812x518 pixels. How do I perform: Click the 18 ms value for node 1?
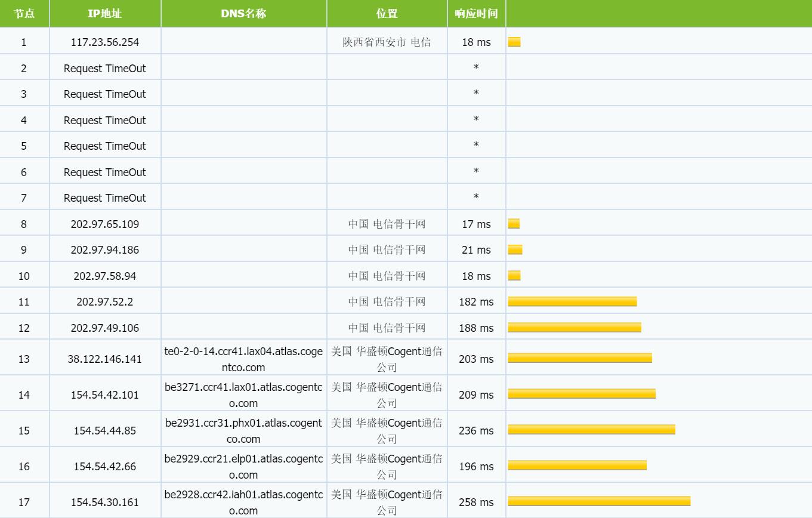(476, 42)
